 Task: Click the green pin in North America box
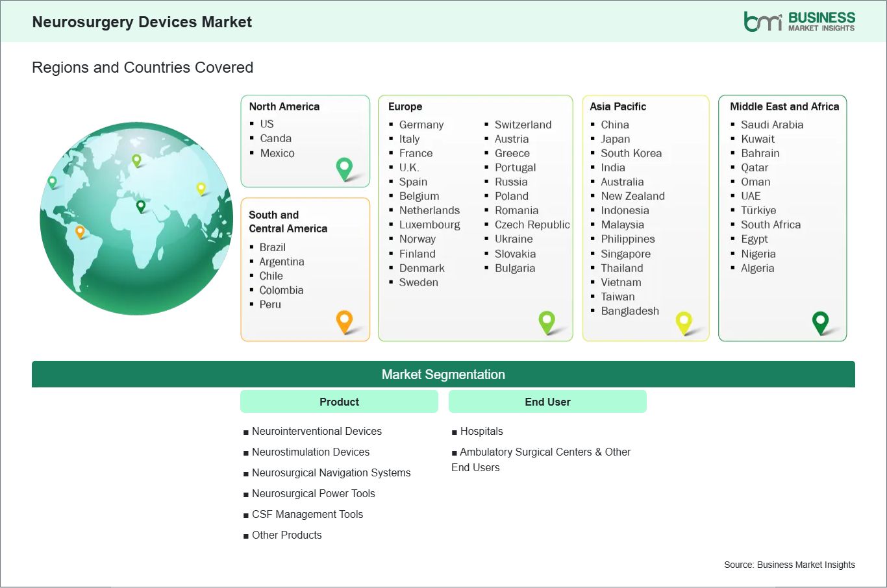[x=344, y=168]
